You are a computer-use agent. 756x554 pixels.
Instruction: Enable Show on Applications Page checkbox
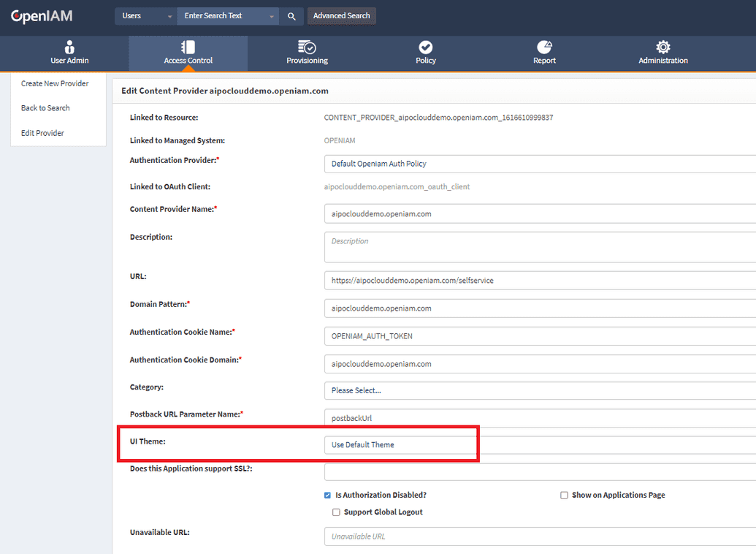pos(564,496)
